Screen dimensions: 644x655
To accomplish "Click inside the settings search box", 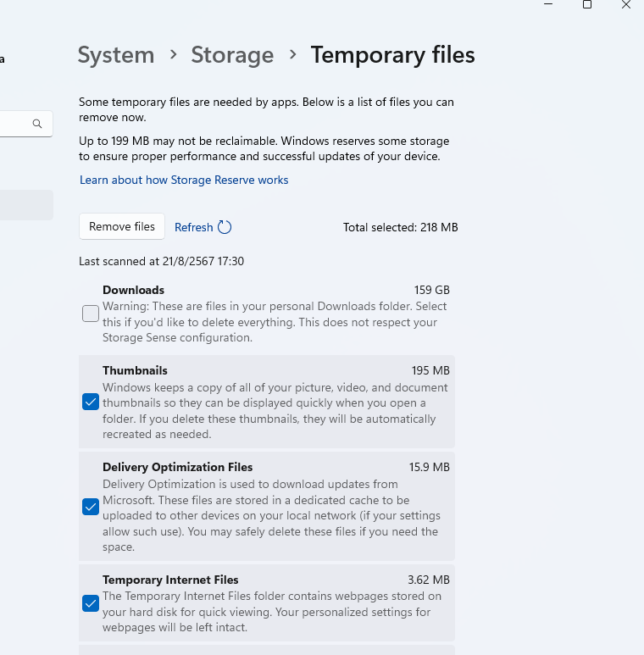I will 15,124.
